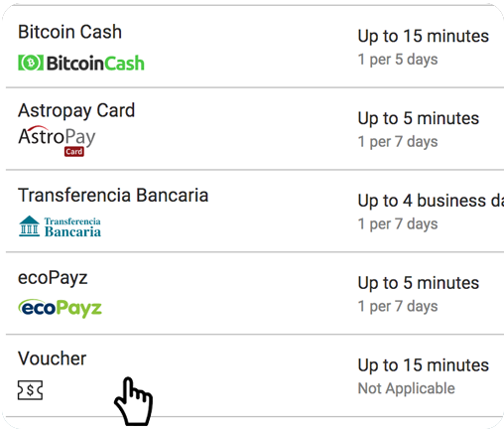Click Voucher 'Up to 15 minutes' text
Screen dimensions: 504x431
tap(424, 365)
